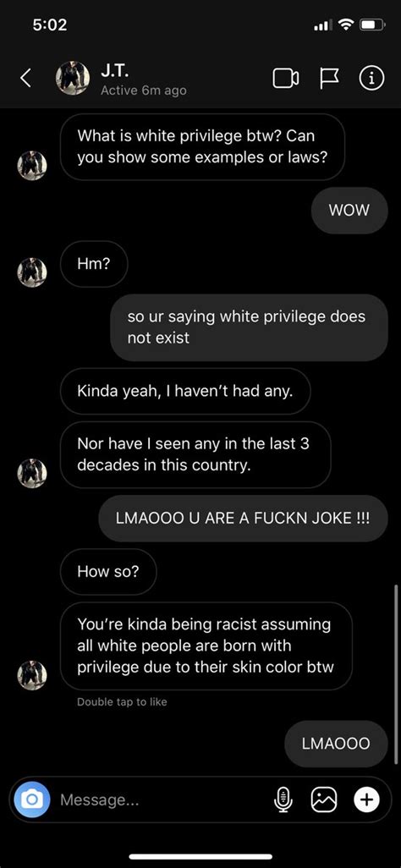Select the 'WOW' sent message bubble

(349, 211)
